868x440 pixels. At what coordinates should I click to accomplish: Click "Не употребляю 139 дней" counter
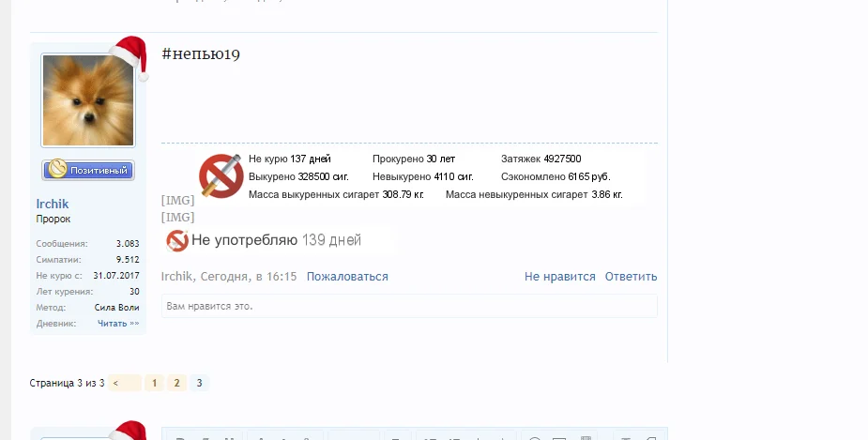pyautogui.click(x=276, y=240)
